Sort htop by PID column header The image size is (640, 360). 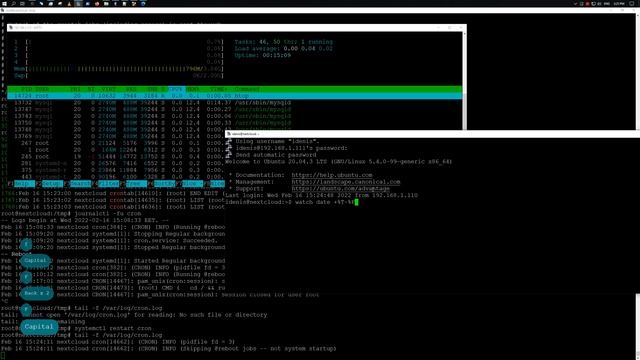pyautogui.click(x=27, y=89)
